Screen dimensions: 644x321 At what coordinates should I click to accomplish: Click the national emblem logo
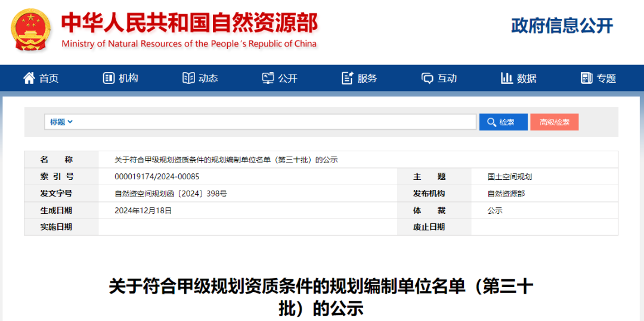[x=31, y=29]
